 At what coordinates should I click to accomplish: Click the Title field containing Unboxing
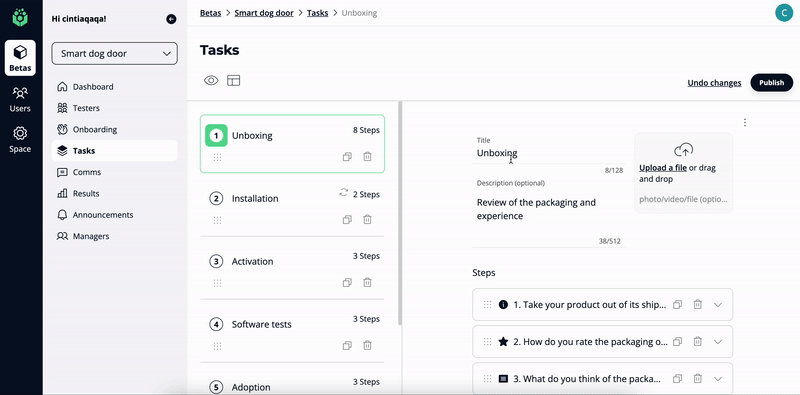click(548, 153)
